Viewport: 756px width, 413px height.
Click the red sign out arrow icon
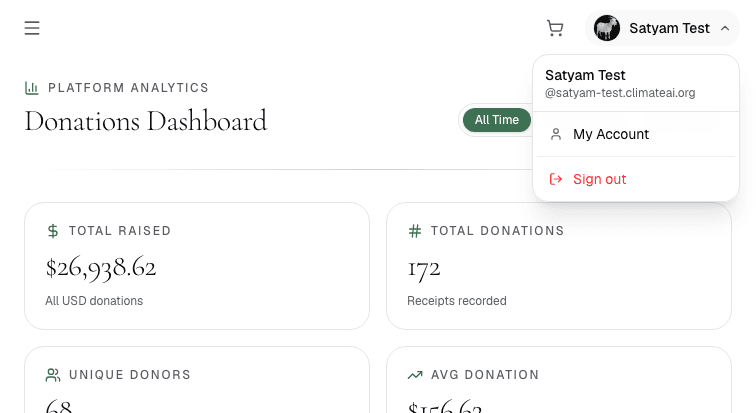556,179
